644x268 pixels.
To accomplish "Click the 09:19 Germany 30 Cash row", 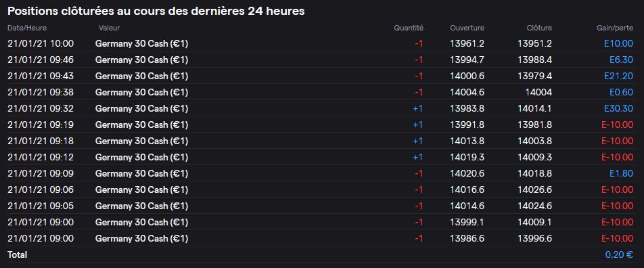I will tap(321, 125).
